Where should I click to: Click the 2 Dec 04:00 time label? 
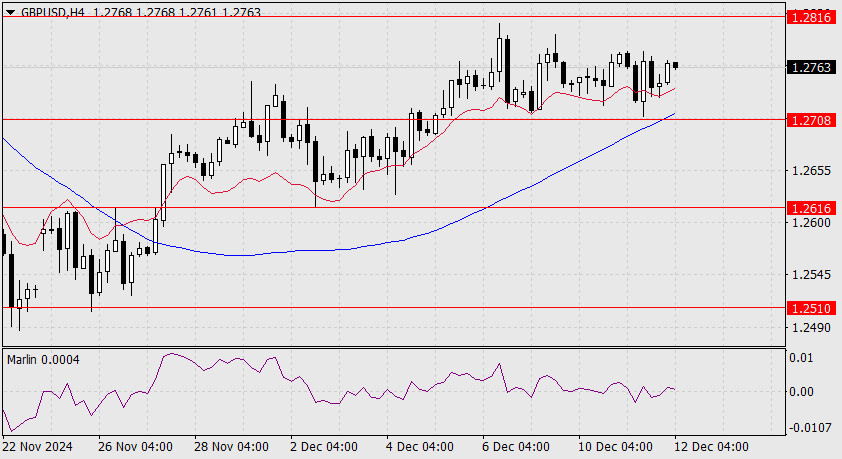[324, 447]
